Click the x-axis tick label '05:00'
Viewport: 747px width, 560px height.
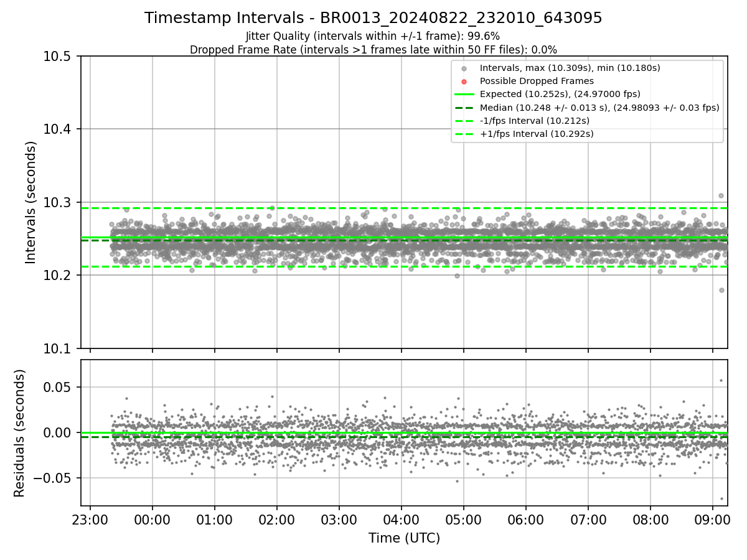(x=464, y=519)
